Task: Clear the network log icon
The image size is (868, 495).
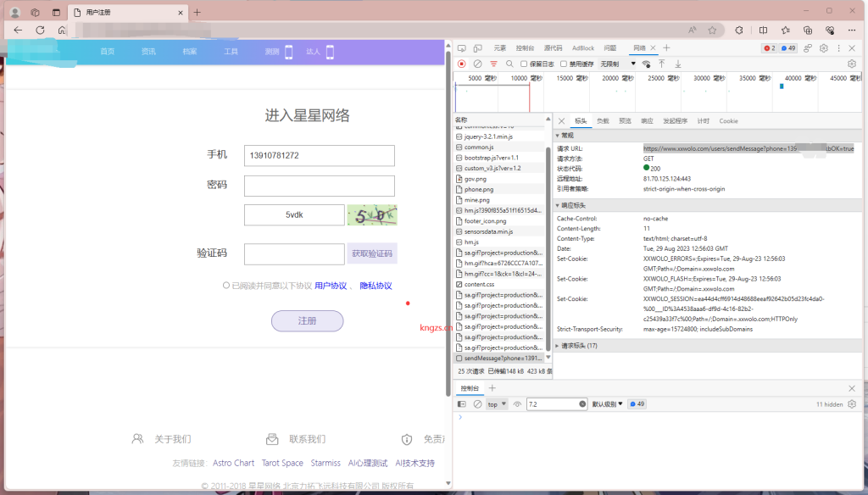Action: coord(478,64)
